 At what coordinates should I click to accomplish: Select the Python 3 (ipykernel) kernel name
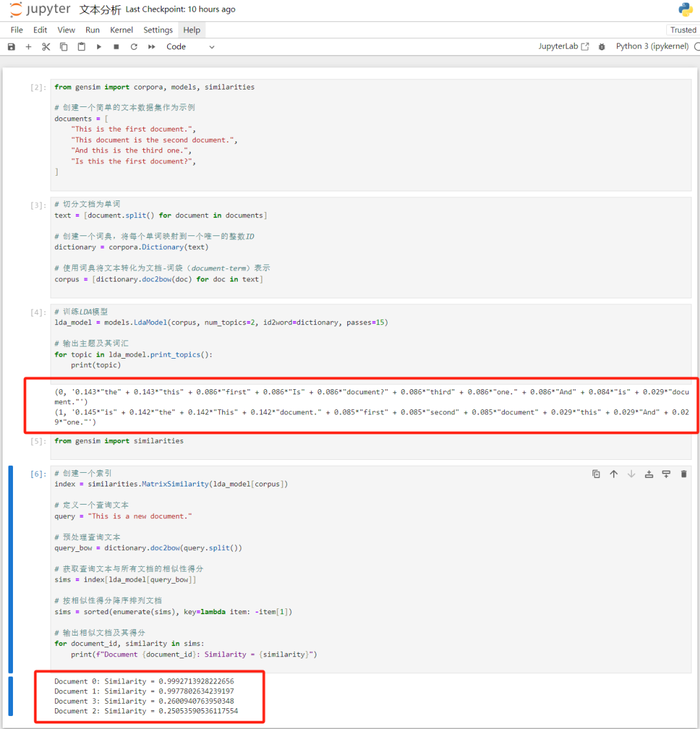[652, 46]
